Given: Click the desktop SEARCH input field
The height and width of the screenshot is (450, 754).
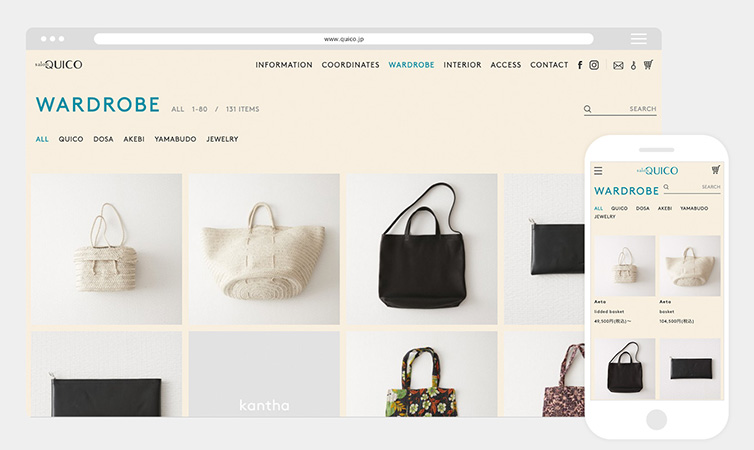Looking at the screenshot, I should point(620,109).
